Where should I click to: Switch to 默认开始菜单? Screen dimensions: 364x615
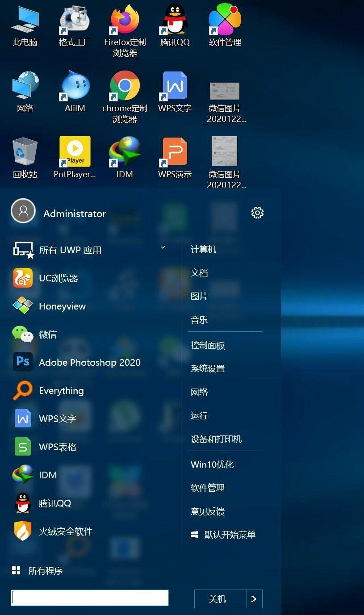223,535
